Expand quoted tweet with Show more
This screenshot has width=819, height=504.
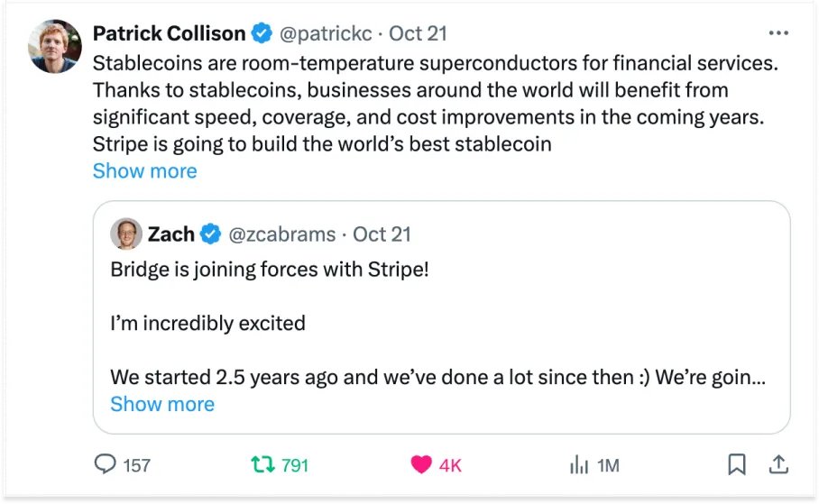[x=162, y=403]
